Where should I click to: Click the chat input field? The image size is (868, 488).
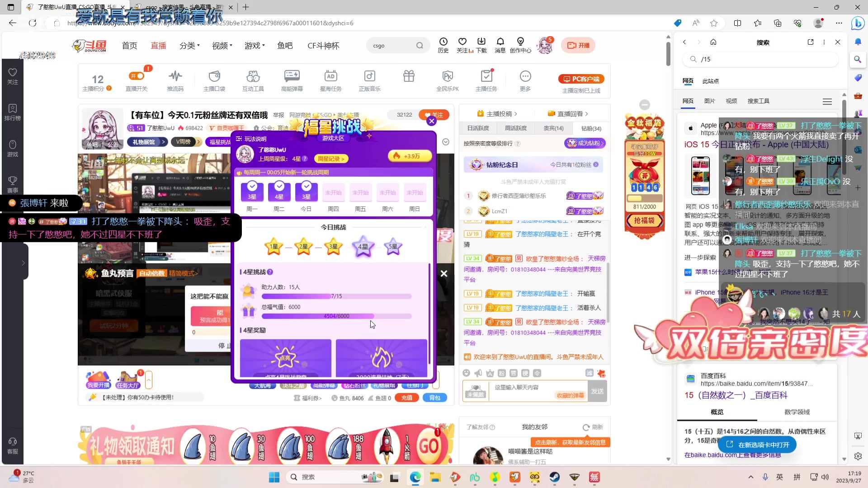coord(538,391)
